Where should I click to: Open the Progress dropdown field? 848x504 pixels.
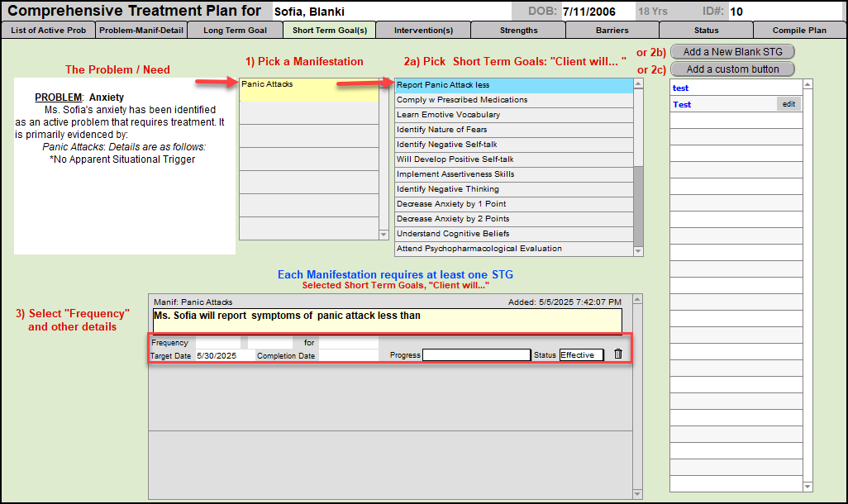(476, 355)
